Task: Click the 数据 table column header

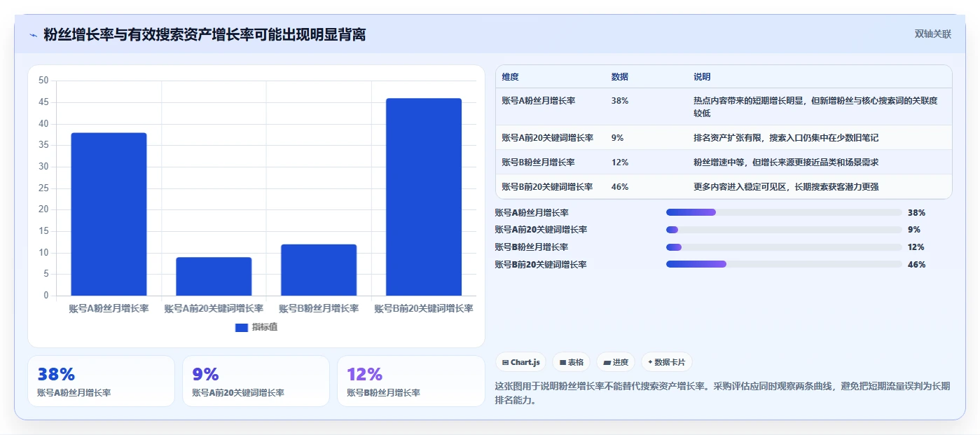Action: [x=620, y=77]
